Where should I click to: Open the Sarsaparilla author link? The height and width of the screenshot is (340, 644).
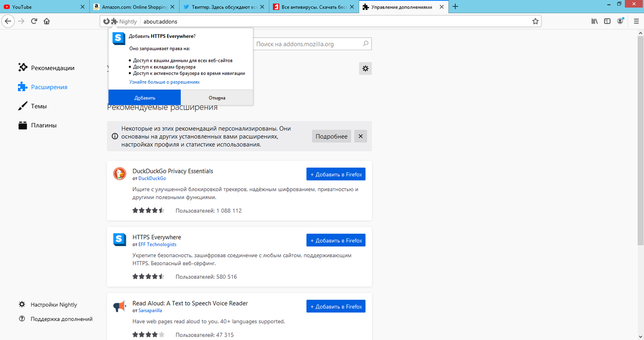click(150, 310)
